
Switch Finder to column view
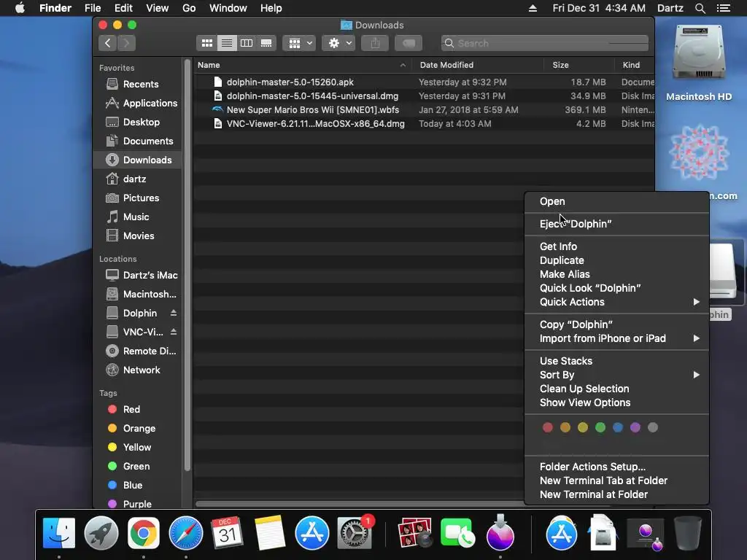247,43
